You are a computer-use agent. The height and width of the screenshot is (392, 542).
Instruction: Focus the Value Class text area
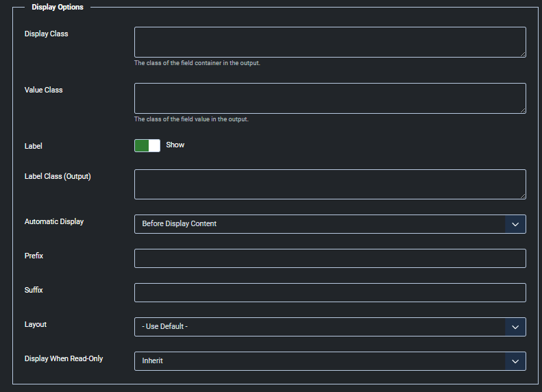pos(330,98)
